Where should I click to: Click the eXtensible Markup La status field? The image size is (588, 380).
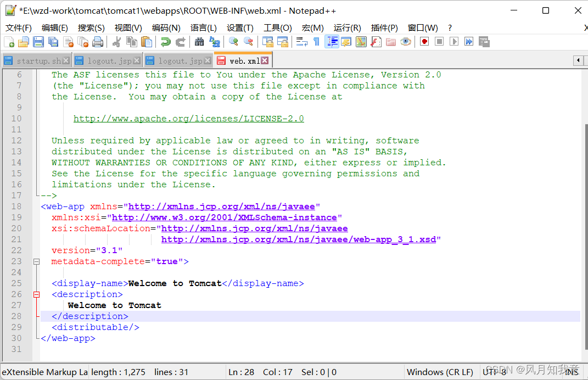[x=44, y=372]
